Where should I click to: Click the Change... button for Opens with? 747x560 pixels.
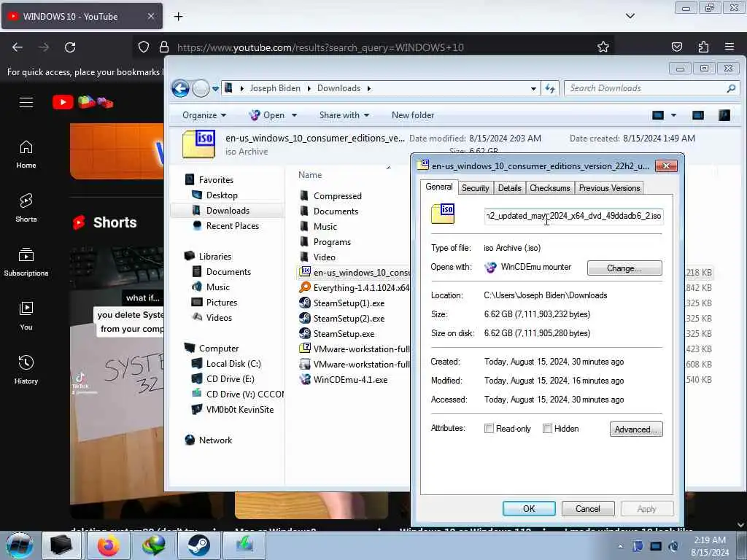(624, 268)
